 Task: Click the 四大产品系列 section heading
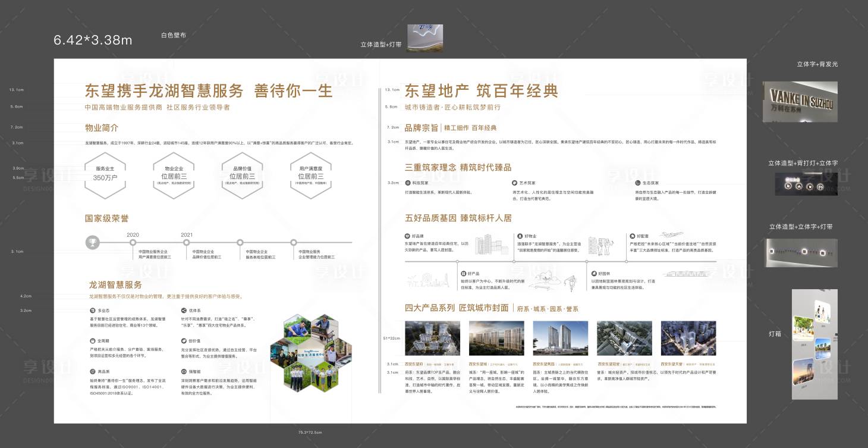coord(457,308)
